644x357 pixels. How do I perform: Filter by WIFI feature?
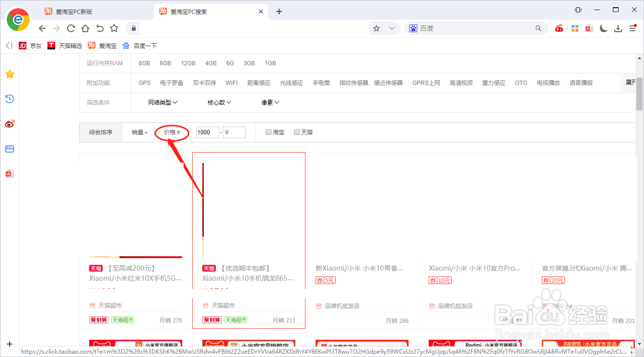(232, 83)
